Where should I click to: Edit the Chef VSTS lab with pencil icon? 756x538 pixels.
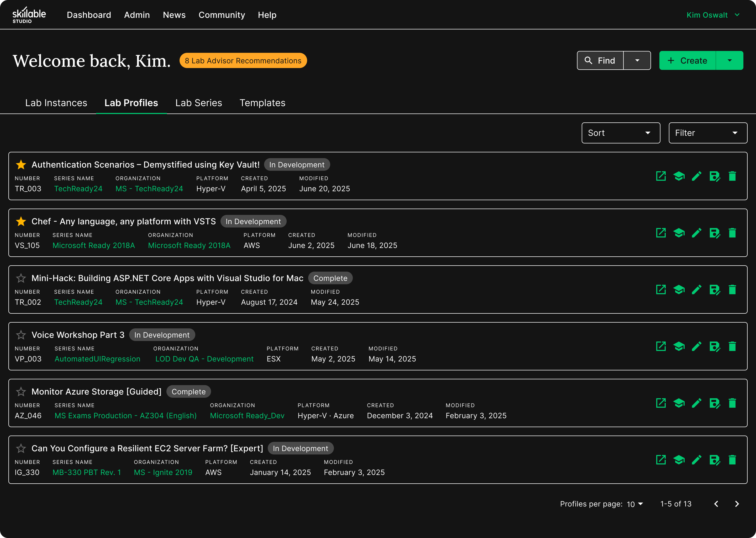pos(697,233)
